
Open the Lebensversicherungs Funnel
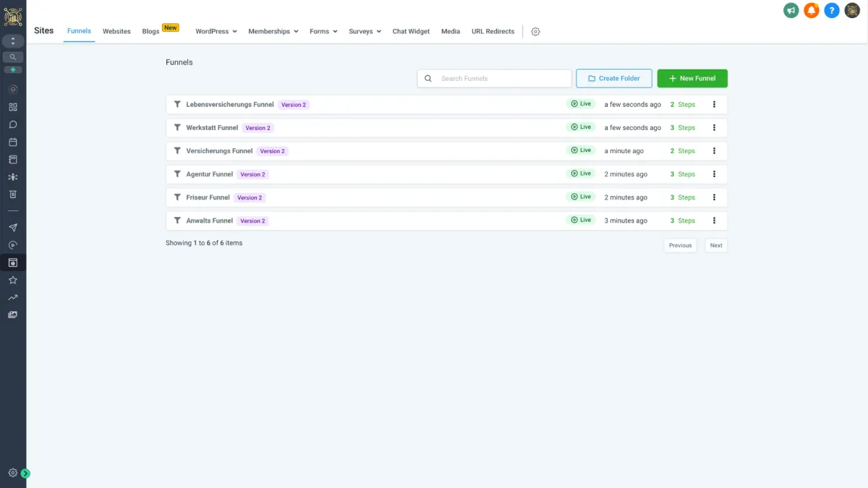[x=230, y=104]
